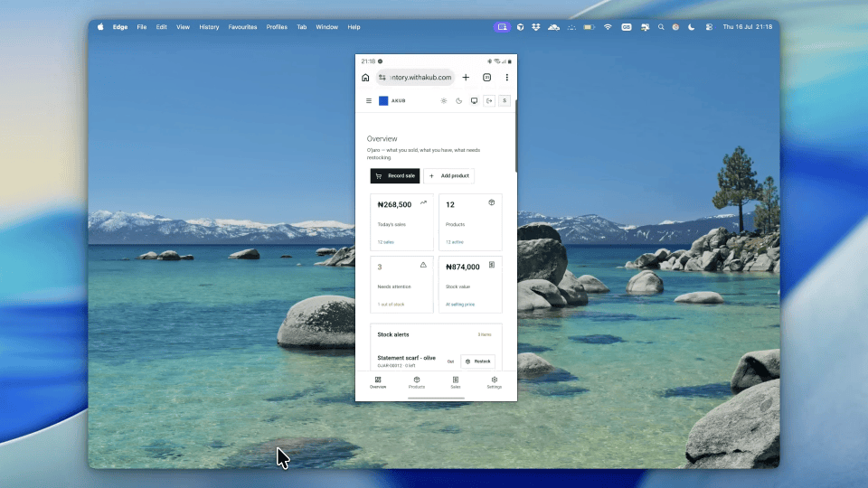868x488 pixels.
Task: Click the Dropbox menu bar icon
Action: pyautogui.click(x=536, y=26)
